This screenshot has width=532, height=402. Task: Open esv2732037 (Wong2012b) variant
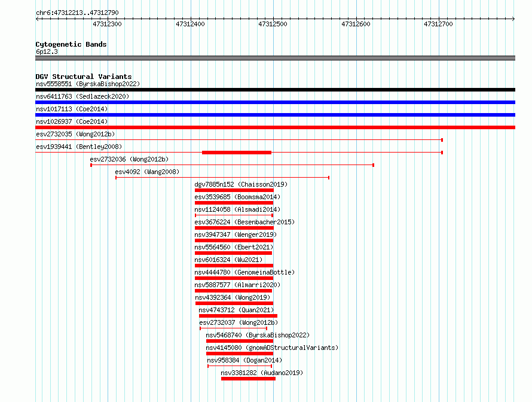[x=239, y=322]
